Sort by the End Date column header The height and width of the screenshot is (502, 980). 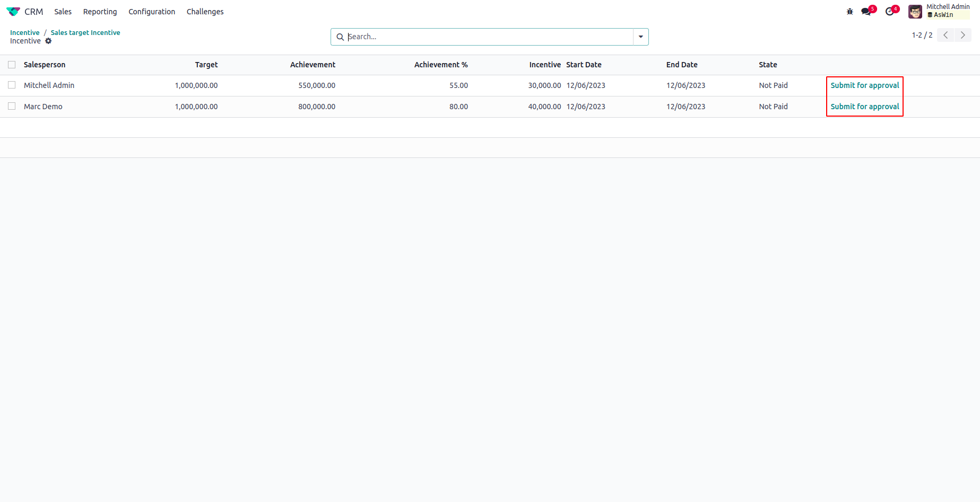pyautogui.click(x=682, y=65)
